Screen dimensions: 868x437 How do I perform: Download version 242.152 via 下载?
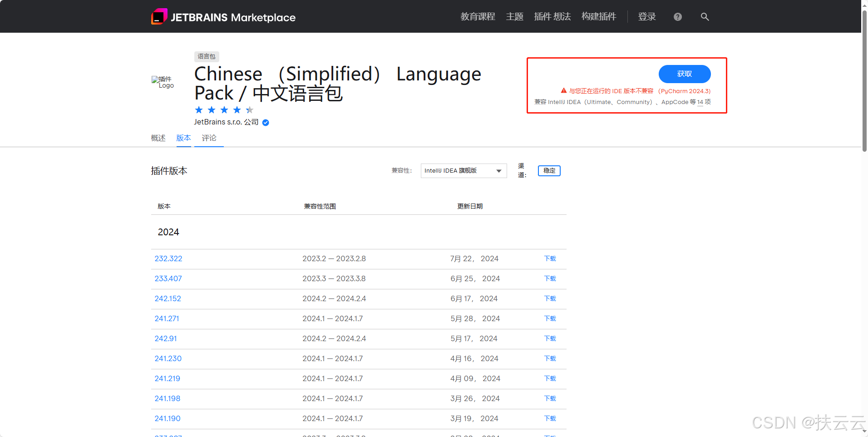550,299
